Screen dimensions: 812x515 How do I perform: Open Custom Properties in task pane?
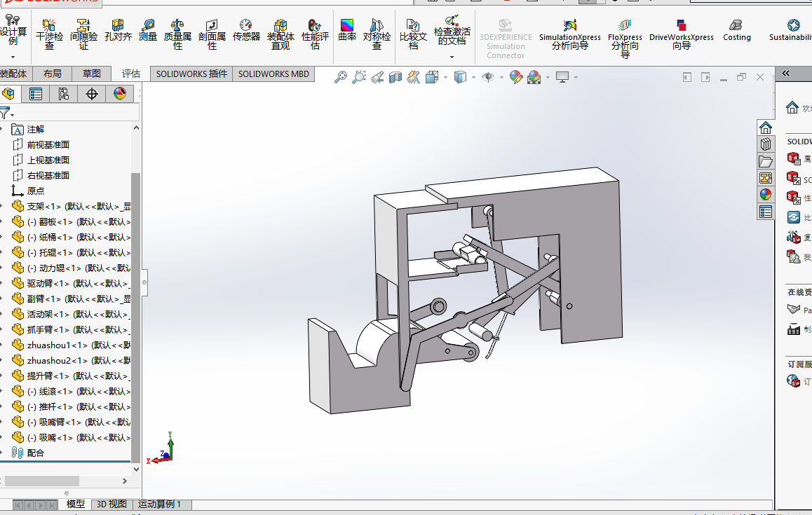(766, 212)
